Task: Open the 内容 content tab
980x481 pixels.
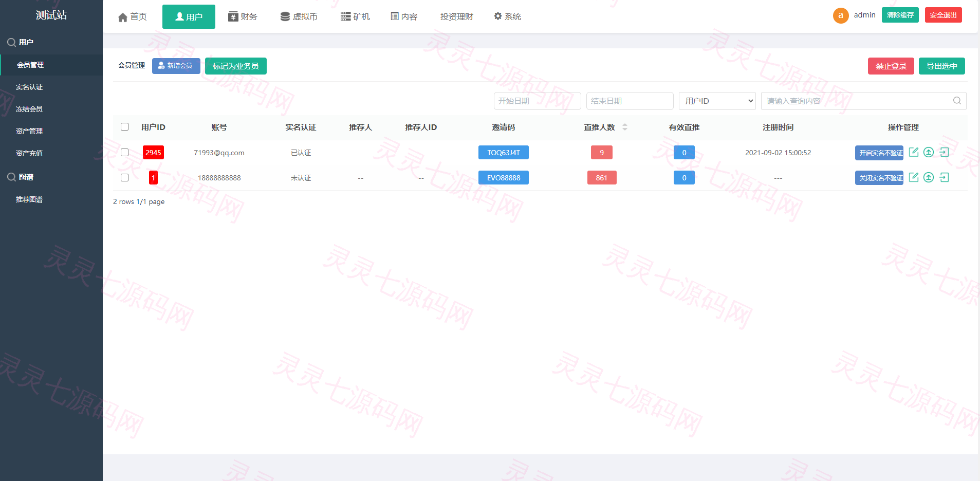Action: pos(404,17)
